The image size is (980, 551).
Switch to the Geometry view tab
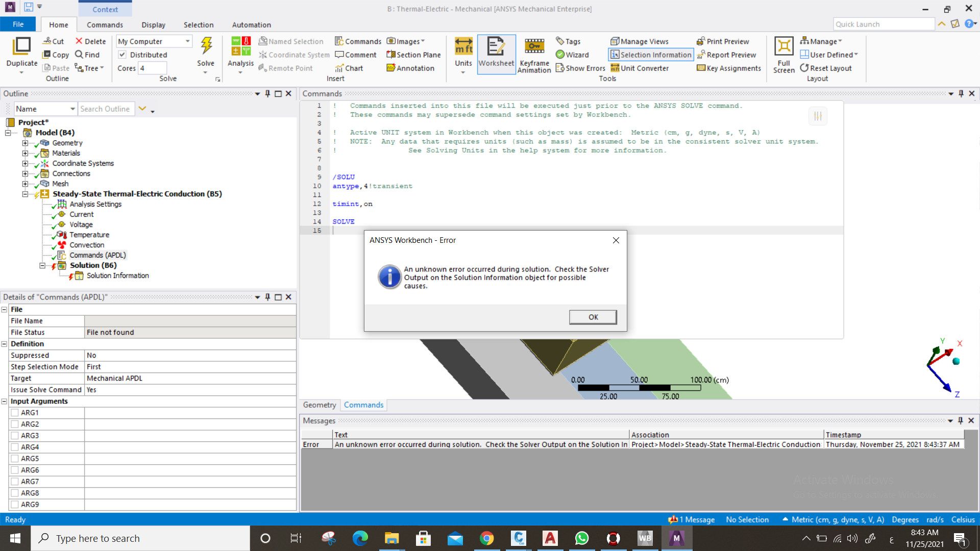pyautogui.click(x=320, y=405)
